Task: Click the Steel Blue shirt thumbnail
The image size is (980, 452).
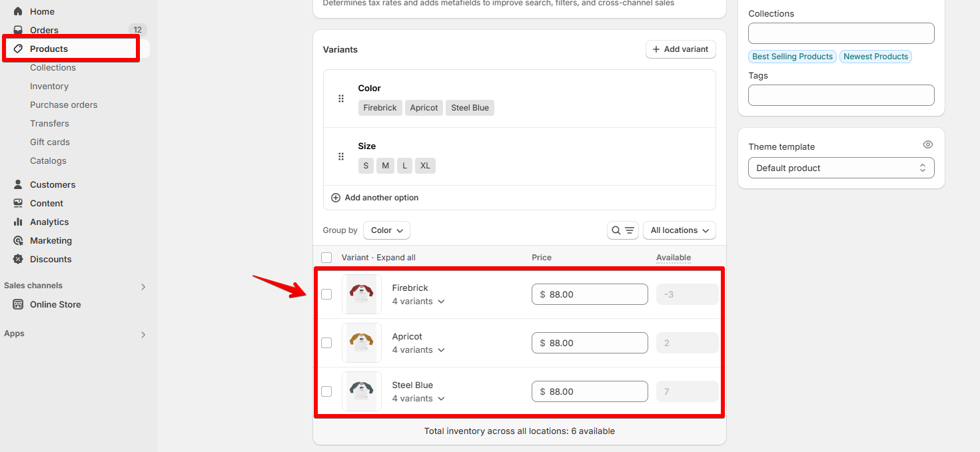Action: (x=362, y=391)
